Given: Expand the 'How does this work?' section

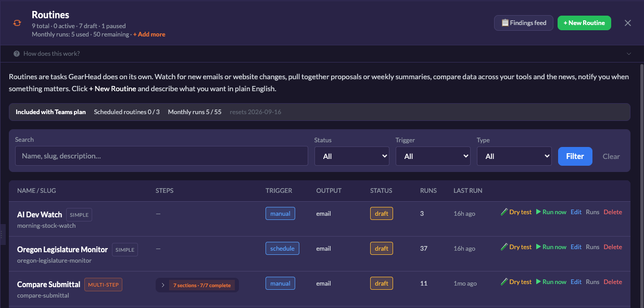Looking at the screenshot, I should [322, 54].
